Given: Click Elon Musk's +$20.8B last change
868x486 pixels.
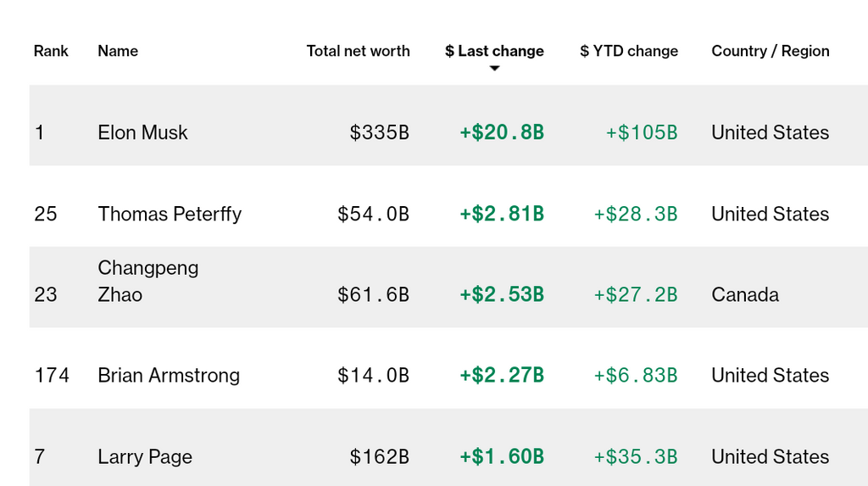Looking at the screenshot, I should 502,132.
